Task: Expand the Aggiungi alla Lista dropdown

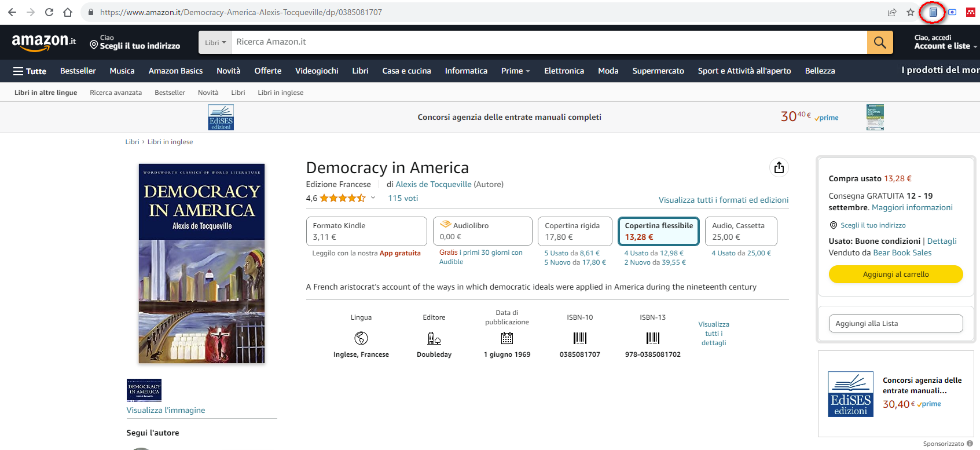Action: [895, 324]
